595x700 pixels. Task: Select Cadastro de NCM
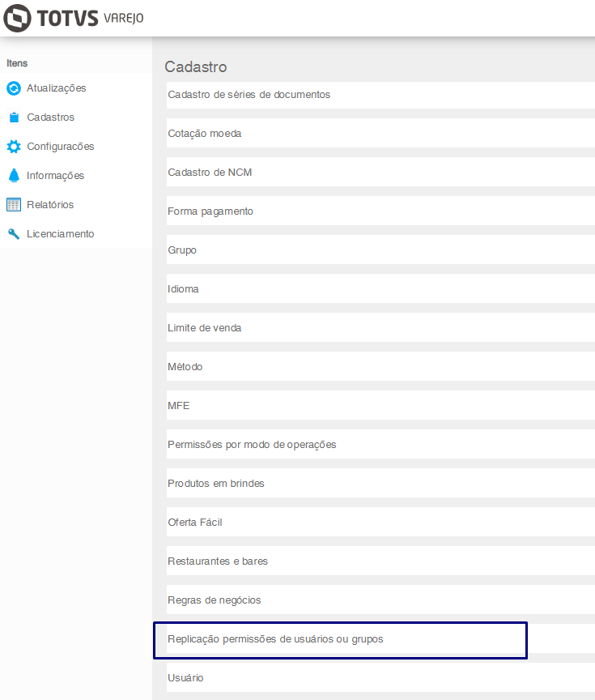pos(210,173)
